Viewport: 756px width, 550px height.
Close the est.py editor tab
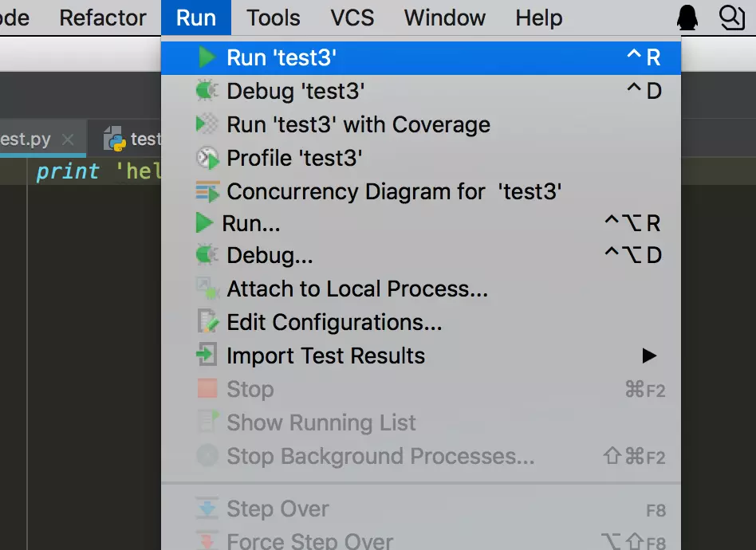tap(69, 139)
